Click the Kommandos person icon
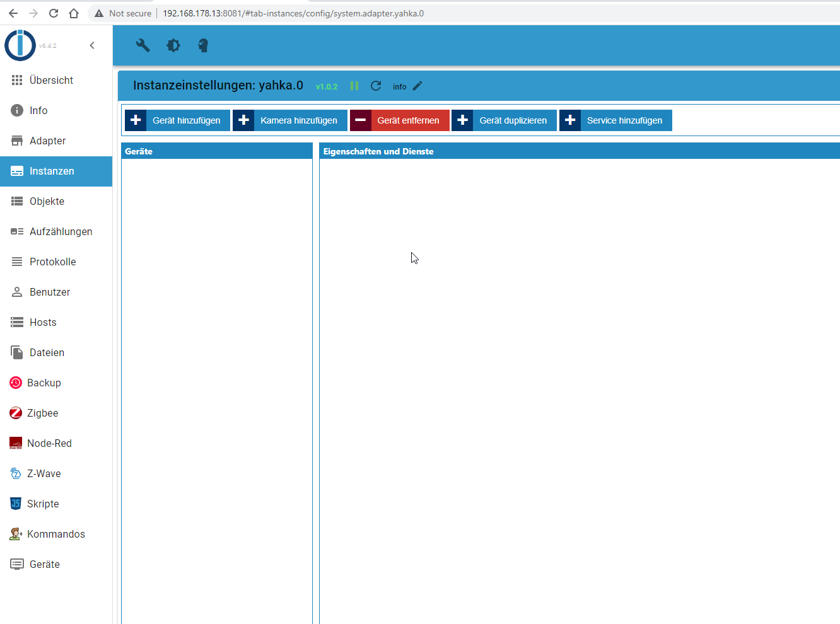The width and height of the screenshot is (840, 624). (16, 534)
